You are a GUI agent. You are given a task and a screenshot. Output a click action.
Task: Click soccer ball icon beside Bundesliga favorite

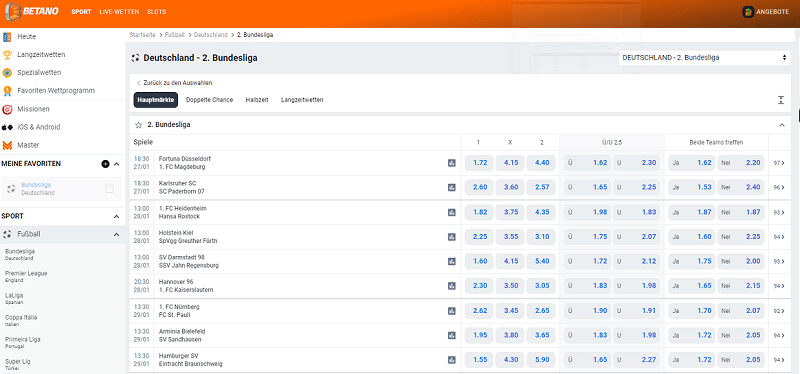pos(11,189)
